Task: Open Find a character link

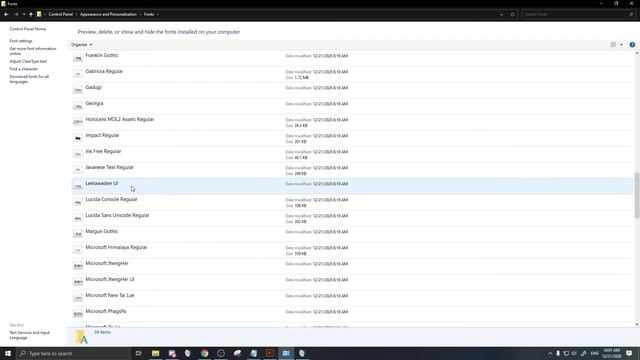Action: 24,69
